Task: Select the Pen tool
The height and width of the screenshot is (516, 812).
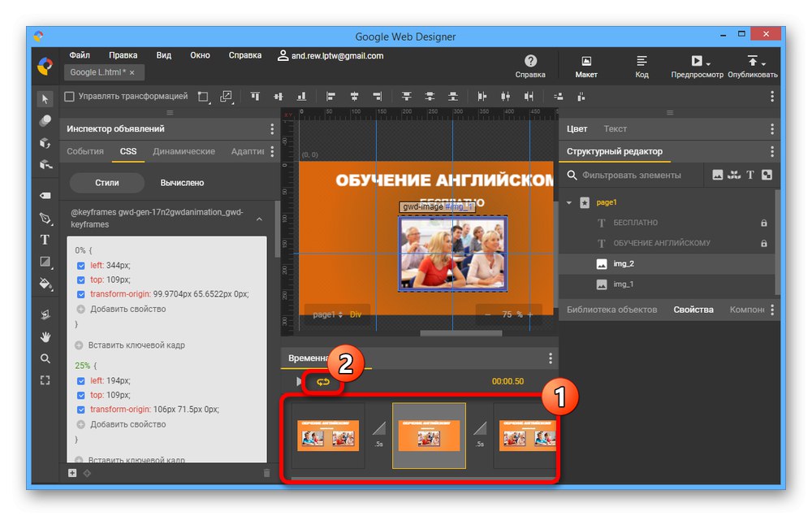Action: pyautogui.click(x=45, y=219)
